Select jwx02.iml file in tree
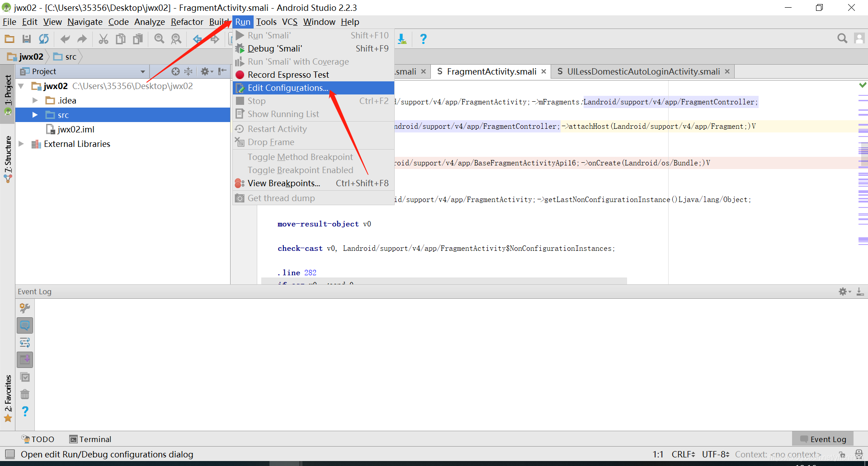868x466 pixels. tap(71, 129)
